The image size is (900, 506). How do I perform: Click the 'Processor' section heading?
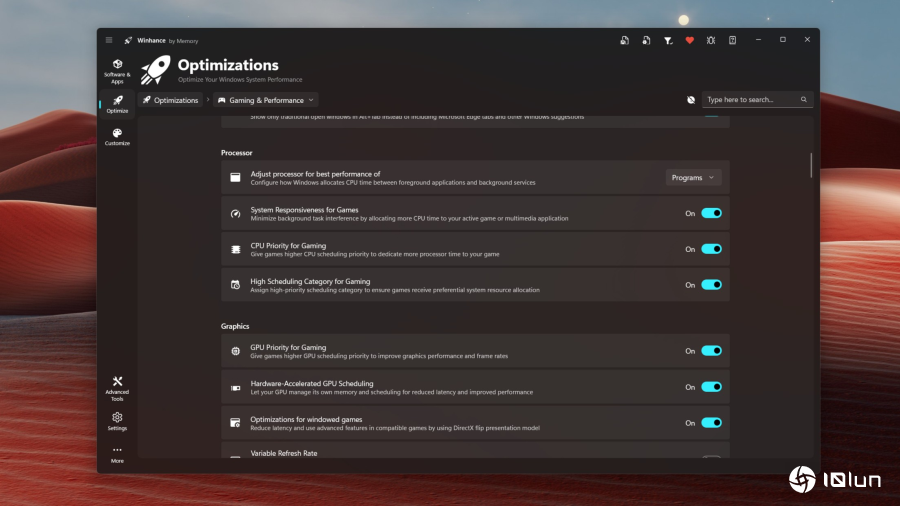click(x=236, y=153)
